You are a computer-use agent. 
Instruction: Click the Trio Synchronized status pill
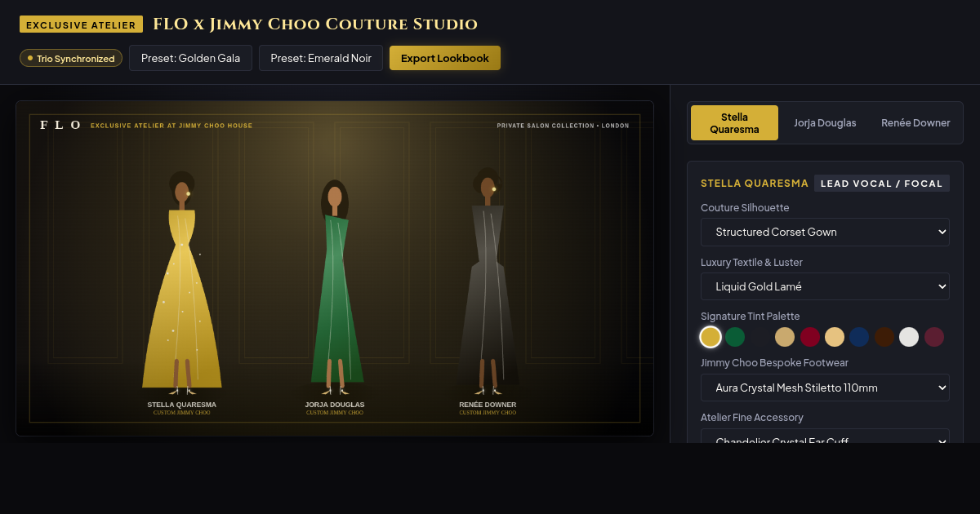[x=71, y=58]
